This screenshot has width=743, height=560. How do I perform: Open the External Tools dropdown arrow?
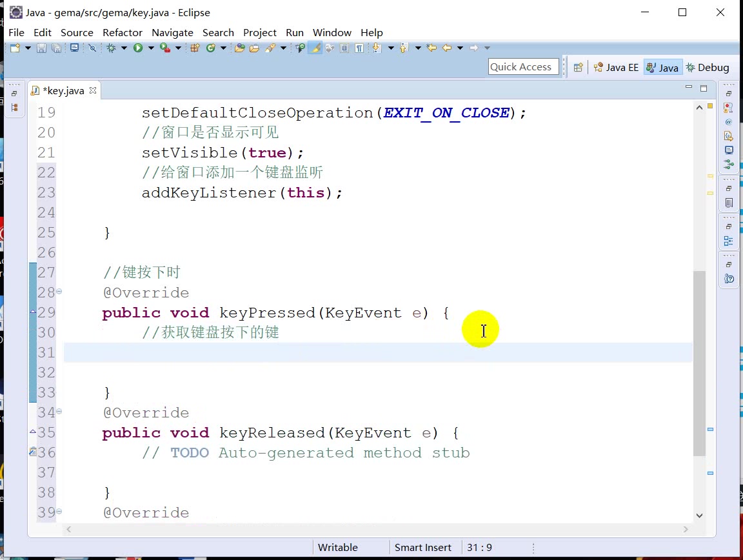click(x=178, y=48)
